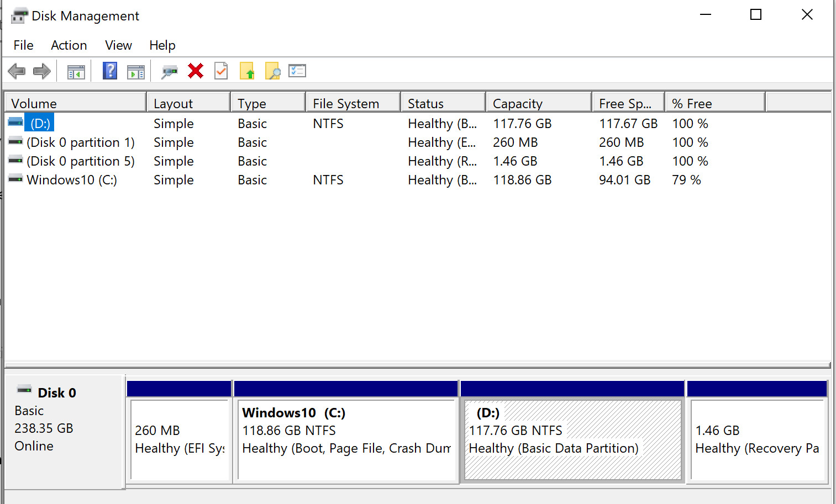
Task: Sort by the File System column header
Action: coord(353,103)
